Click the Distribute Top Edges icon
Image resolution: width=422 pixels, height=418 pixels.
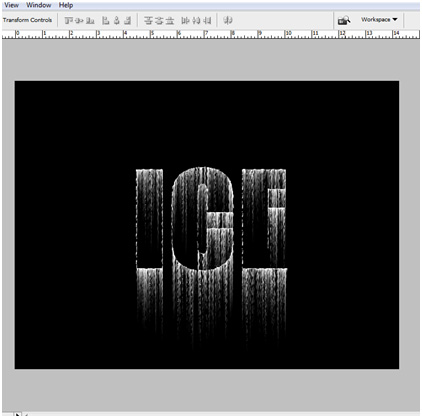coord(148,21)
